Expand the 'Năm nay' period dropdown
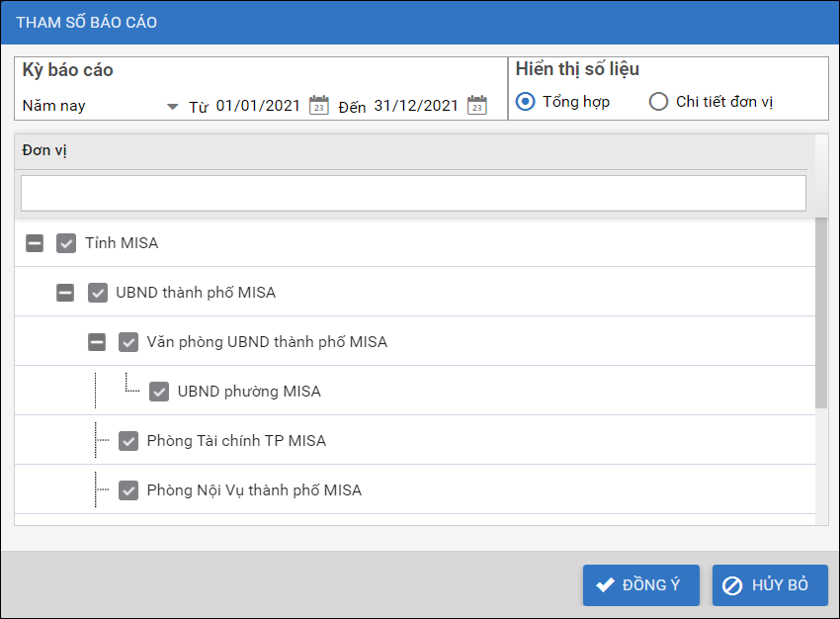840x619 pixels. tap(172, 106)
